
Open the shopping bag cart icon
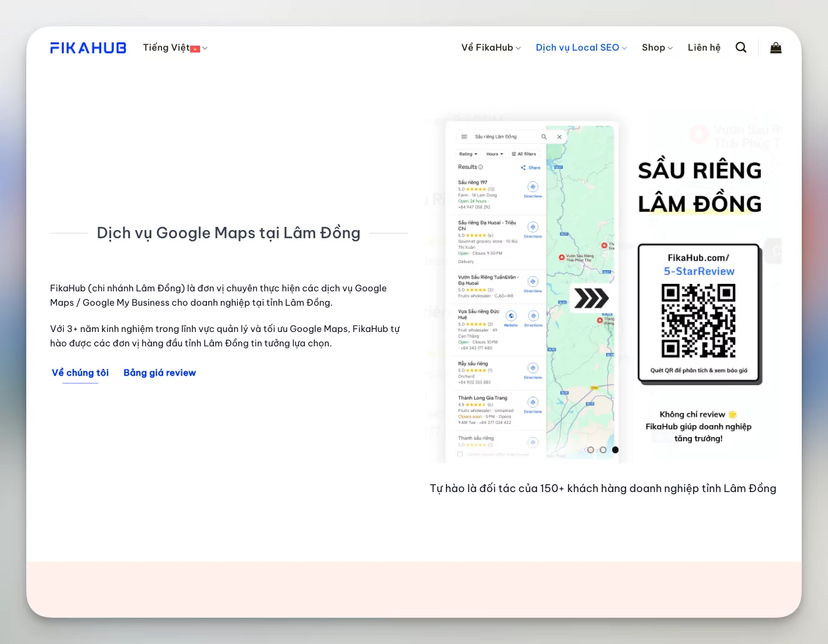pyautogui.click(x=775, y=48)
